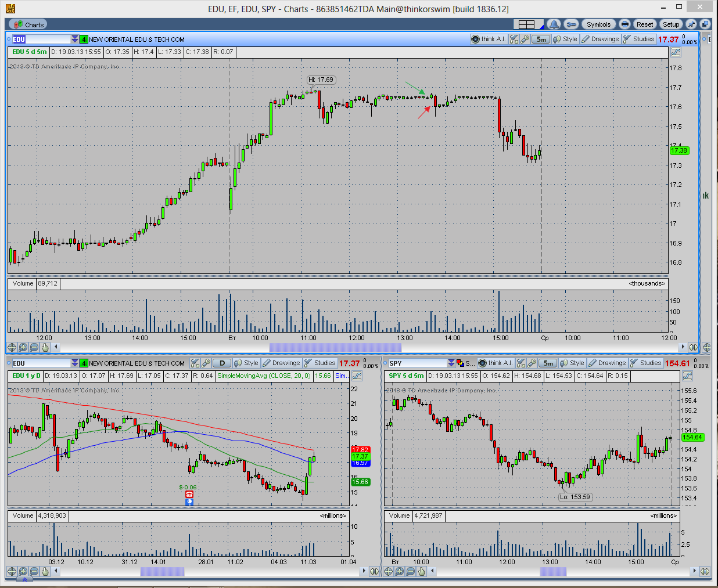The height and width of the screenshot is (588, 718).
Task: Toggle scale curve icon in daily EDU chart
Action: tap(357, 376)
